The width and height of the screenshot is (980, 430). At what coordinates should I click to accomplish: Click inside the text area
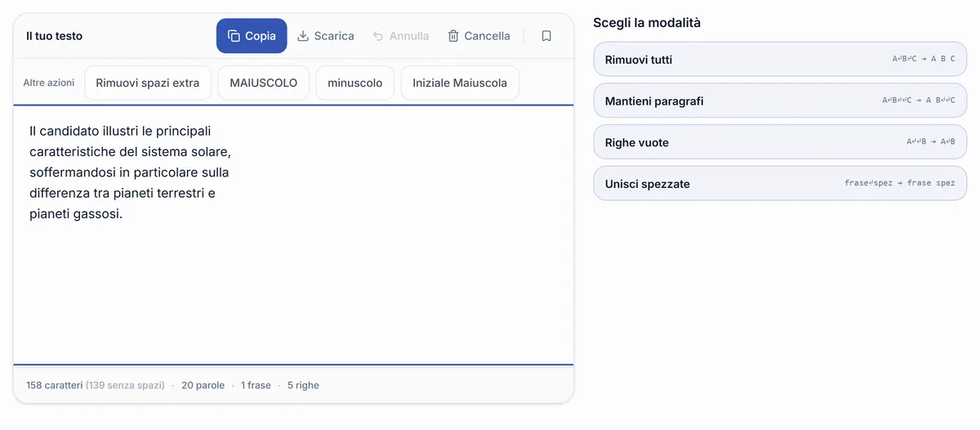[293, 235]
